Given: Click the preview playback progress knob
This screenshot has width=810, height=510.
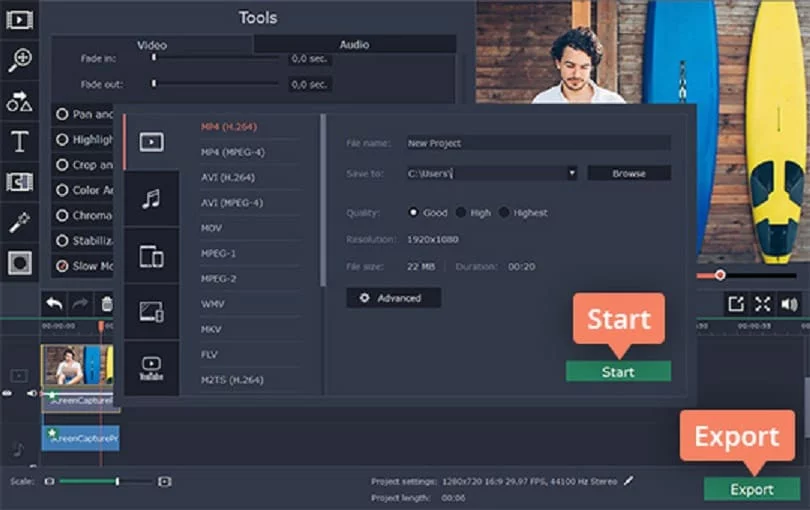Looking at the screenshot, I should 720,275.
